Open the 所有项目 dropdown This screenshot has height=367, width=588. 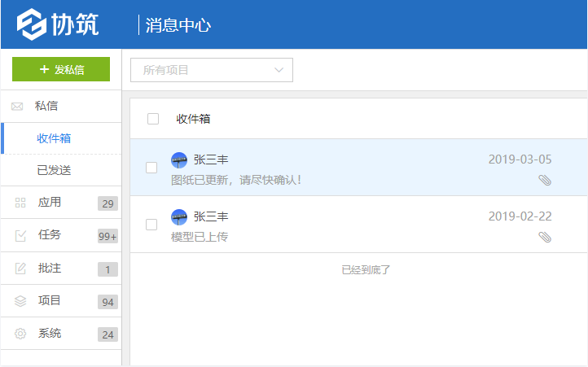tap(212, 70)
